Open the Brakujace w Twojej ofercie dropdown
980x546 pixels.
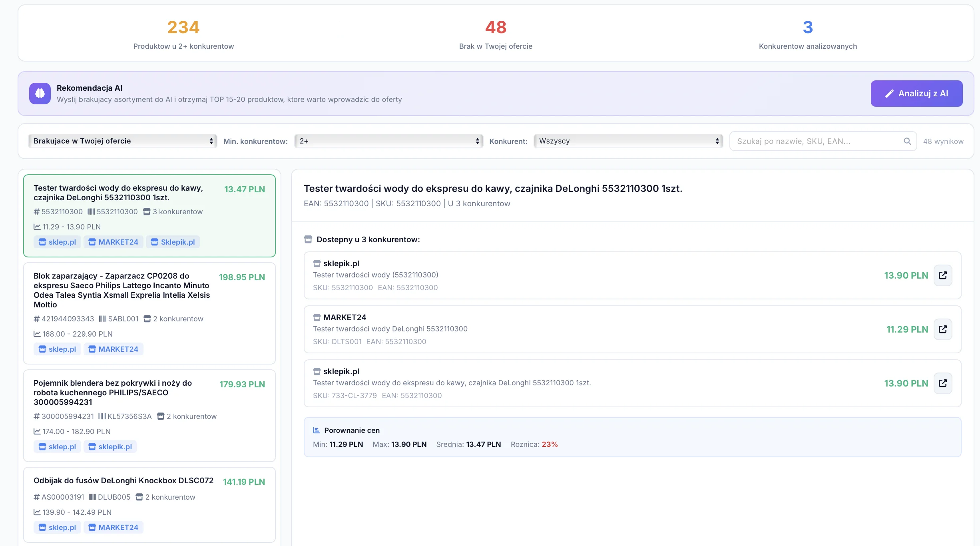point(122,141)
